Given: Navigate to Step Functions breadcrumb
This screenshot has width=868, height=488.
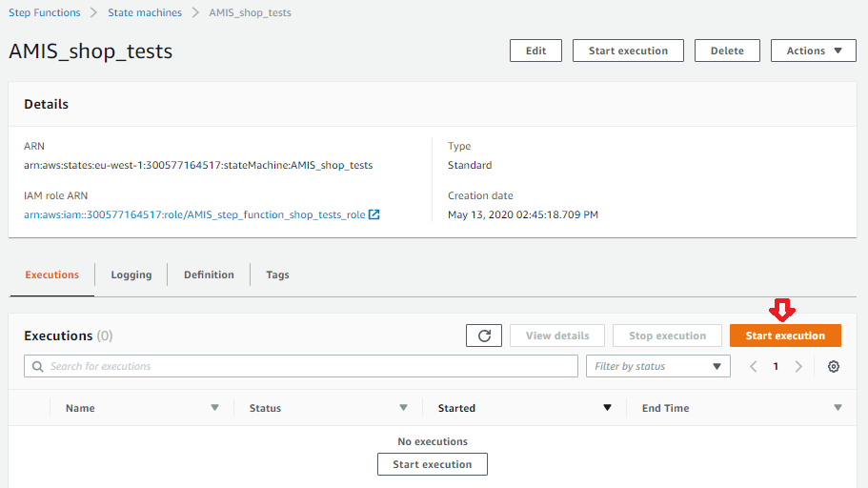Looking at the screenshot, I should point(44,12).
